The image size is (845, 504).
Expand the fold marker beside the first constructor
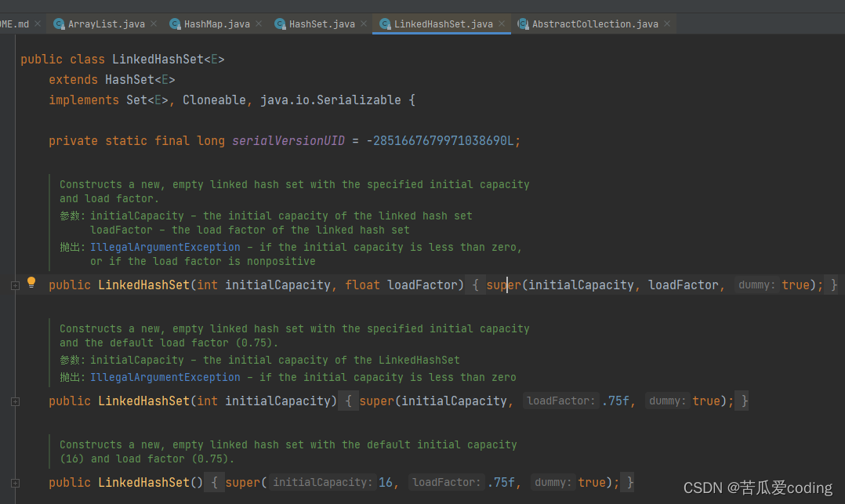click(x=15, y=285)
